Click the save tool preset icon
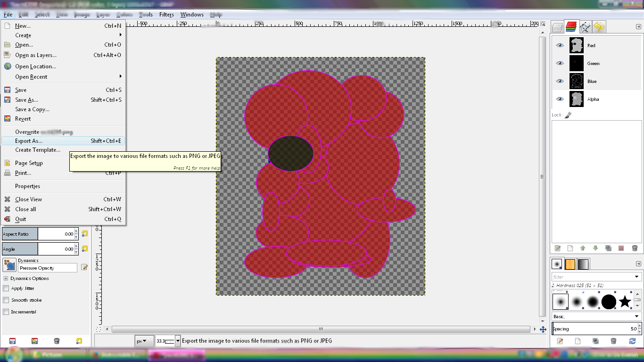 click(12, 341)
